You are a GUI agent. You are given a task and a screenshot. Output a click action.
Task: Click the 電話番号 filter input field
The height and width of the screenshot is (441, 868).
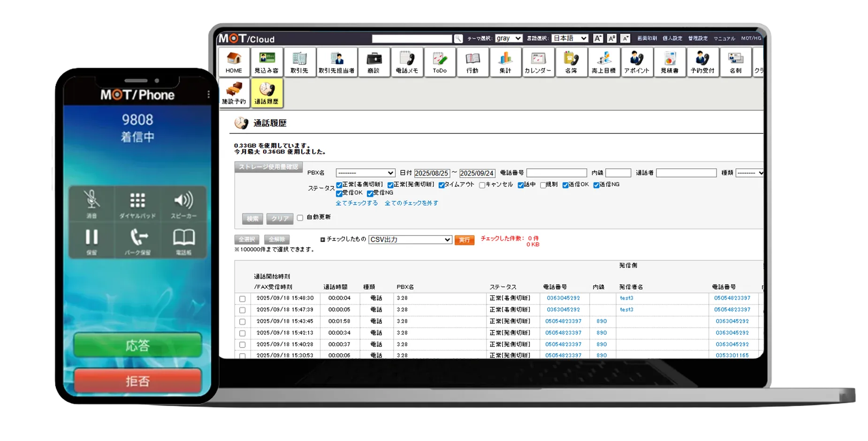[x=556, y=173]
